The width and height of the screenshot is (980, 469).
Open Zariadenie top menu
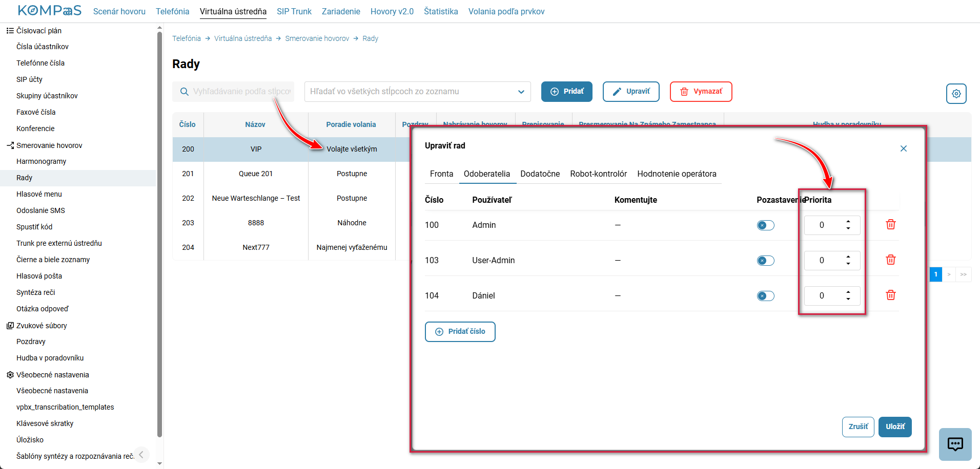coord(341,11)
